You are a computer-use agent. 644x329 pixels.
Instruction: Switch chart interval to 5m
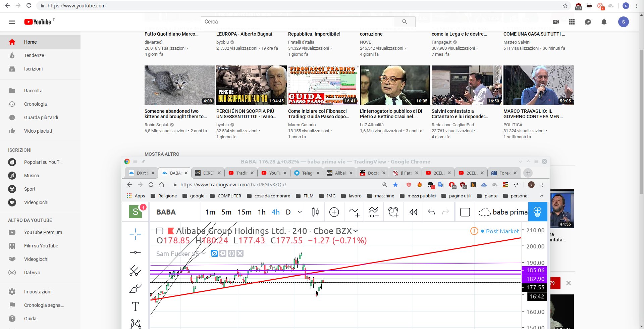[226, 212]
